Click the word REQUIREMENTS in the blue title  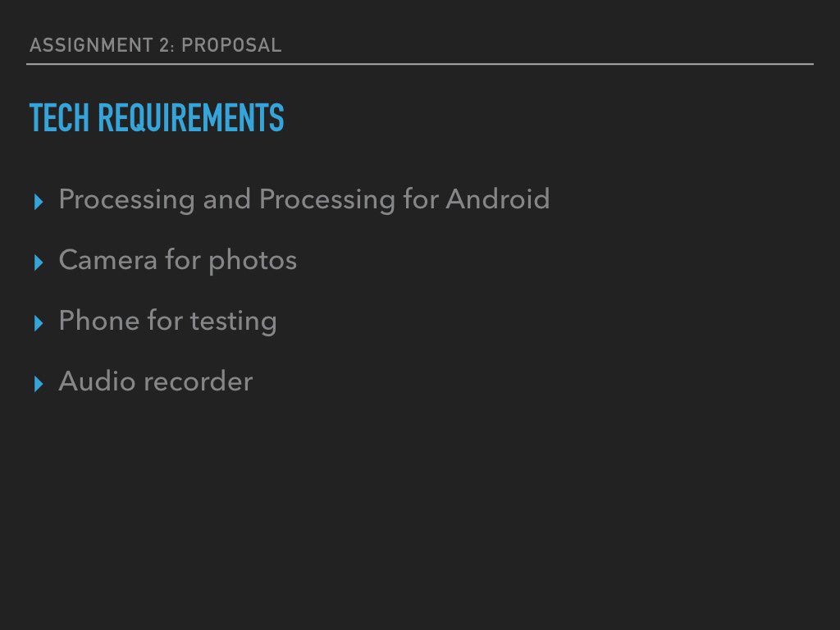(x=191, y=119)
